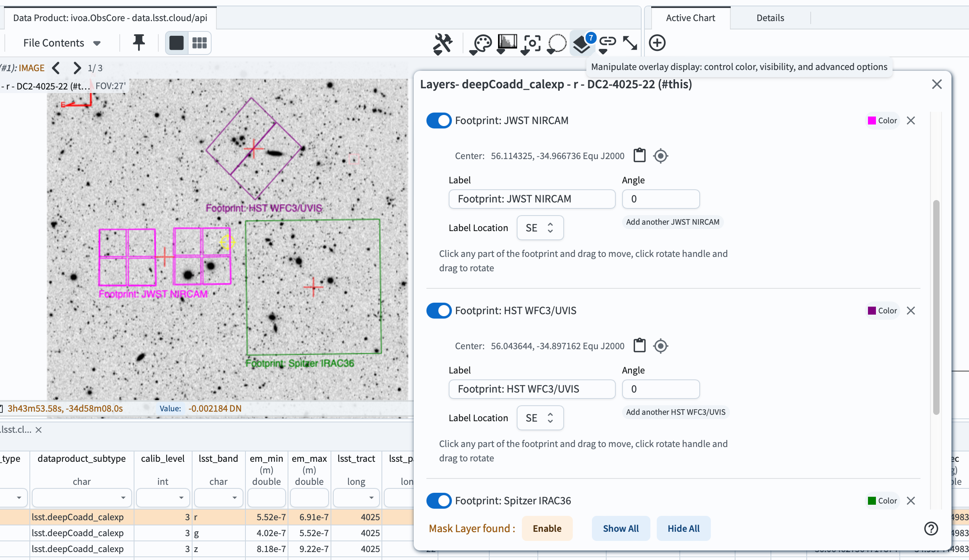The height and width of the screenshot is (560, 969).
Task: Switch to the Active Chart tab
Action: [691, 18]
